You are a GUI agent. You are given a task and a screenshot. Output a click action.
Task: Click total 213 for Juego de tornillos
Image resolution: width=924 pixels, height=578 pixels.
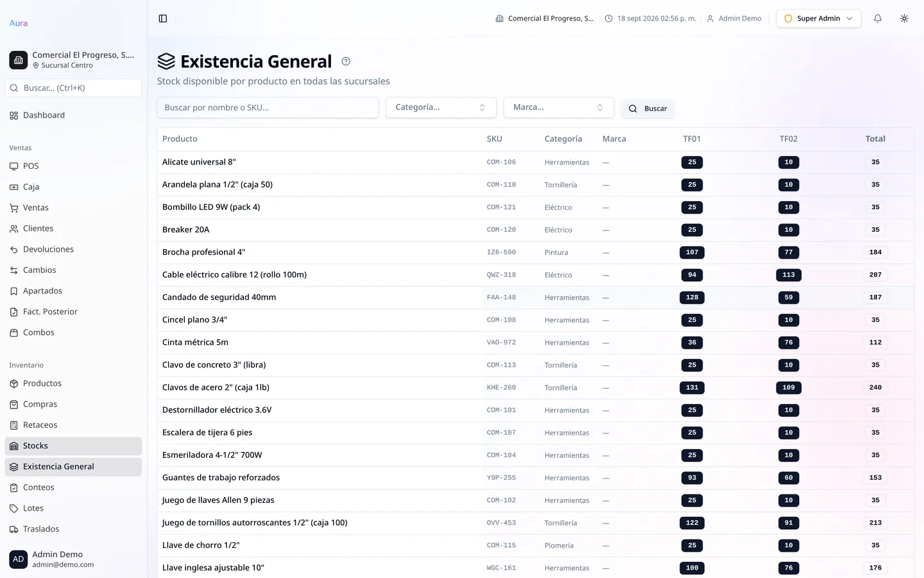tap(875, 523)
